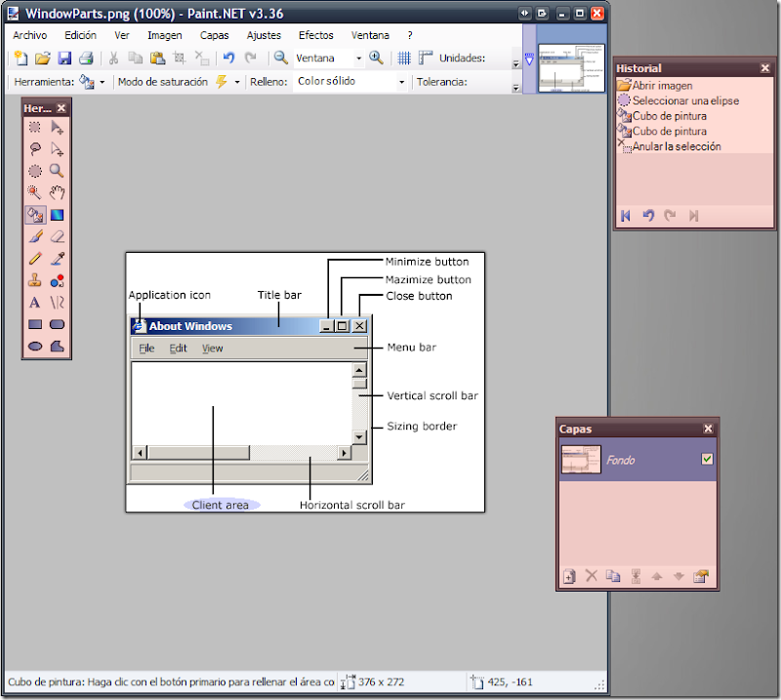
Task: Select the Clone Stamp tool
Action: click(35, 281)
